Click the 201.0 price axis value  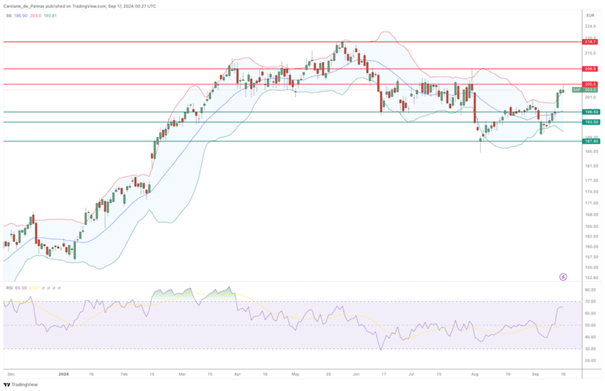click(590, 97)
